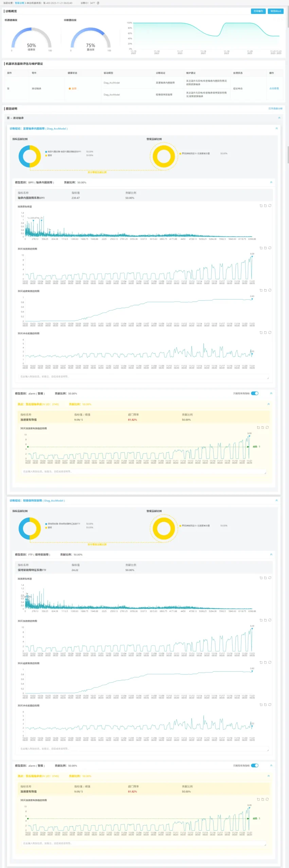This screenshot has width=289, height=868.
Task: Click blue legend swatch in first 指标贡献比例 chart
Action: [46, 152]
